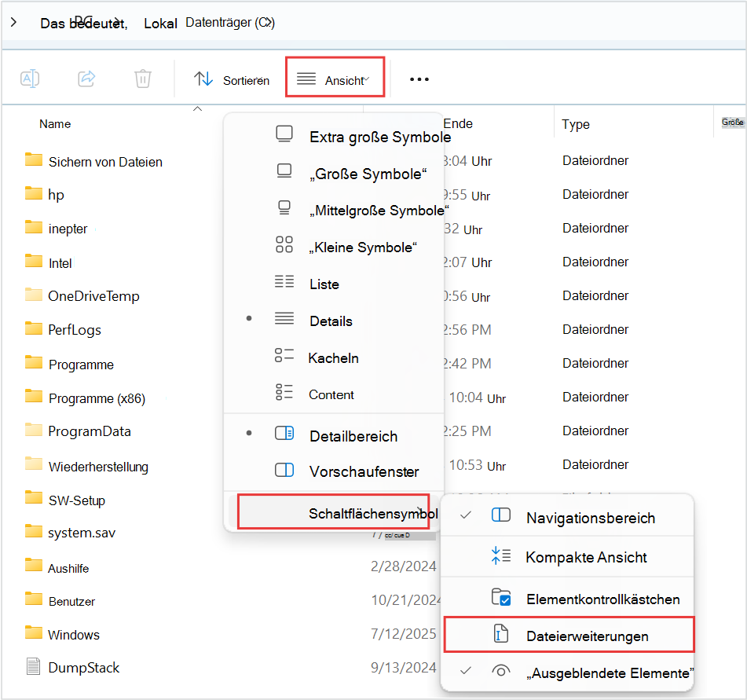747x700 pixels.
Task: Choose the Content view option
Action: click(334, 394)
